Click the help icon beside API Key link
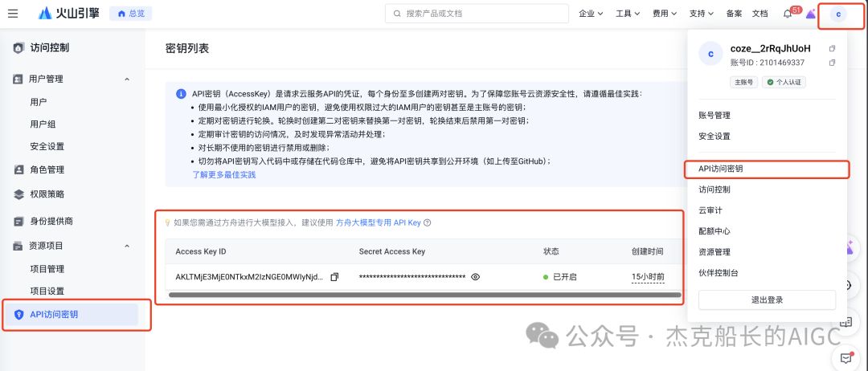 click(427, 223)
